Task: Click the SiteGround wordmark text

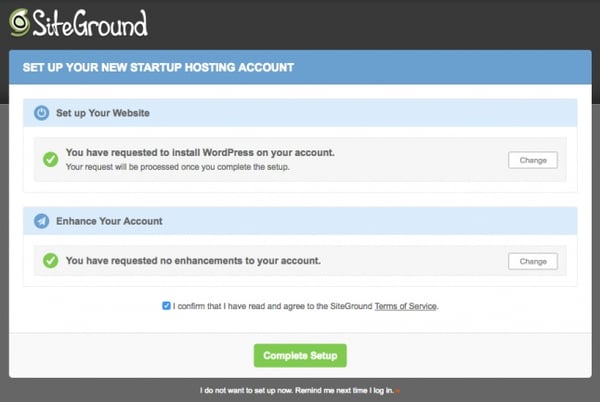Action: (x=88, y=22)
